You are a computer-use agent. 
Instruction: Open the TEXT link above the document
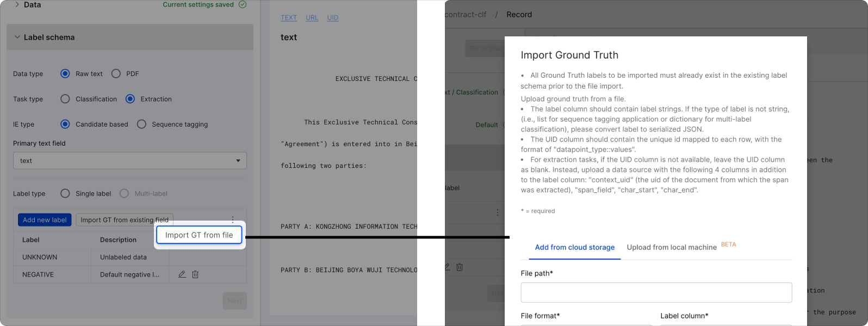coord(289,18)
